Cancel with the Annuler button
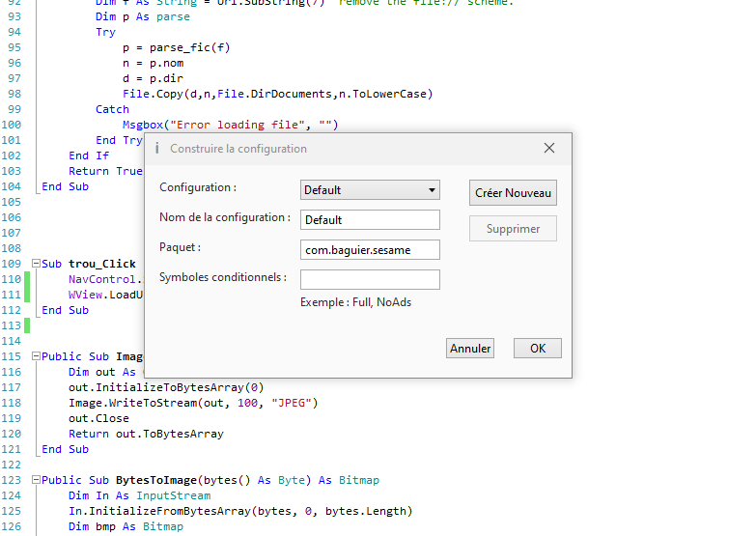The image size is (756, 536). click(x=470, y=349)
